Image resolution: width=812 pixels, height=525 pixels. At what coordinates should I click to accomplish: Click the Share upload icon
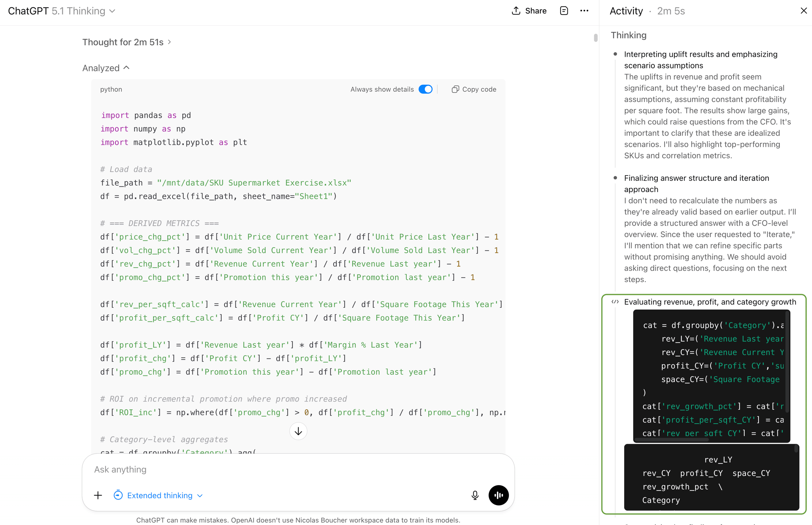(516, 11)
